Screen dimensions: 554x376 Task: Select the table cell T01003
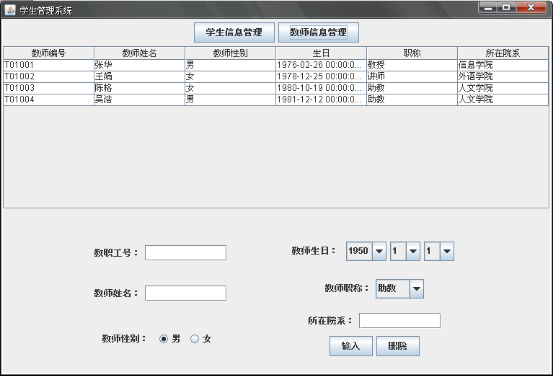pyautogui.click(x=49, y=88)
